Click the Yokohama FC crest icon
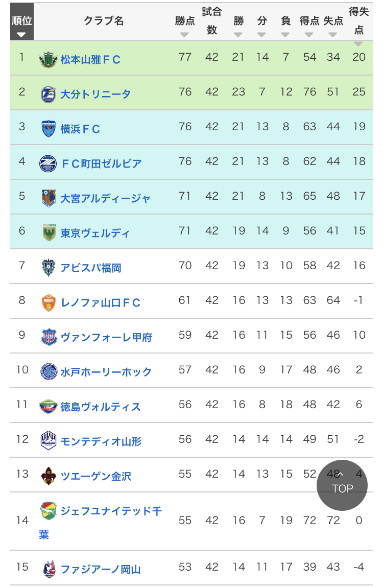The height and width of the screenshot is (588, 383). [x=48, y=129]
